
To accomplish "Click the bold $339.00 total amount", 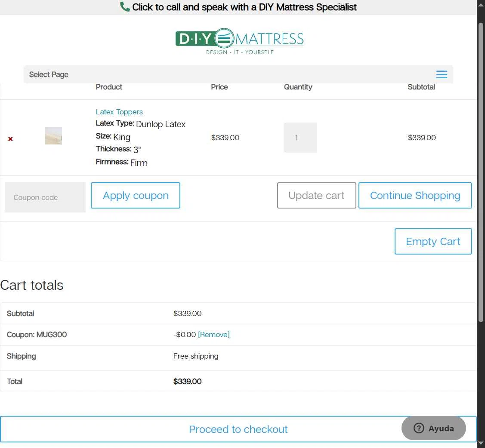I will [188, 381].
